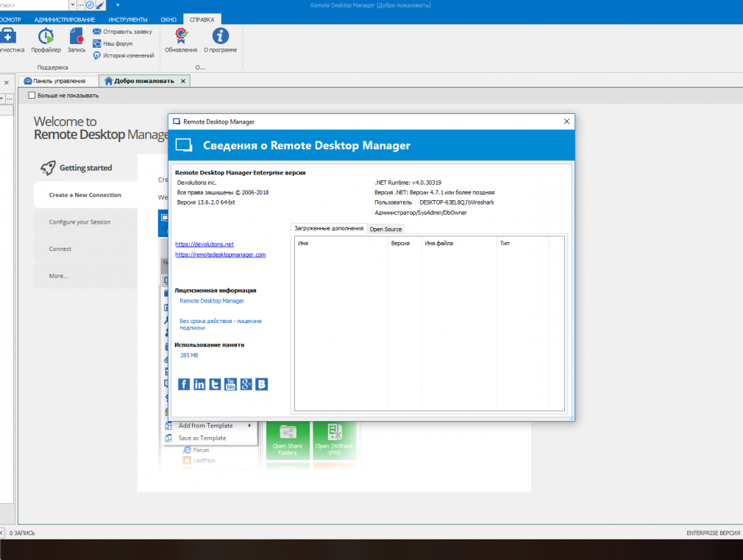Click the rocket icon beside Getting started
743x560 pixels.
click(x=48, y=167)
